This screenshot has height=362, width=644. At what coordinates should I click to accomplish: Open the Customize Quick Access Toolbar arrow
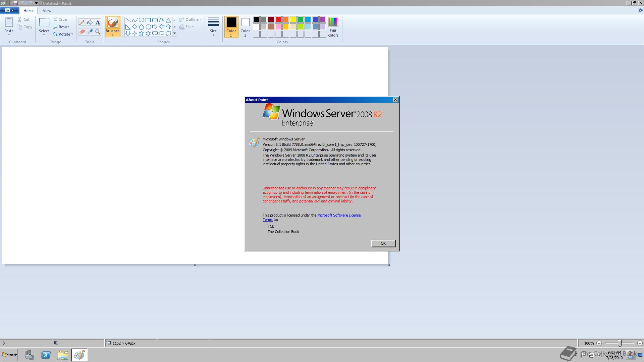(36, 3)
